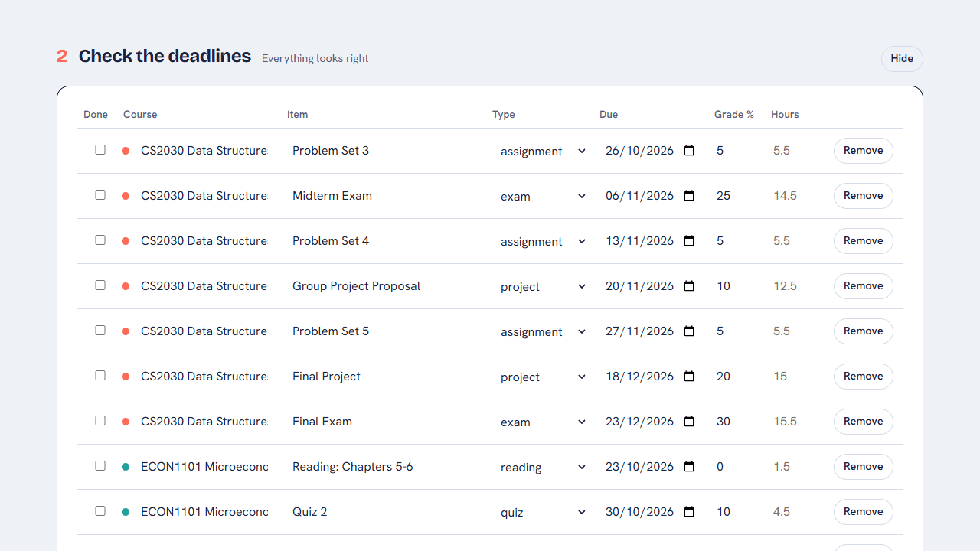Check Done for Group Project Proposal
The height and width of the screenshot is (551, 980).
[x=100, y=285]
